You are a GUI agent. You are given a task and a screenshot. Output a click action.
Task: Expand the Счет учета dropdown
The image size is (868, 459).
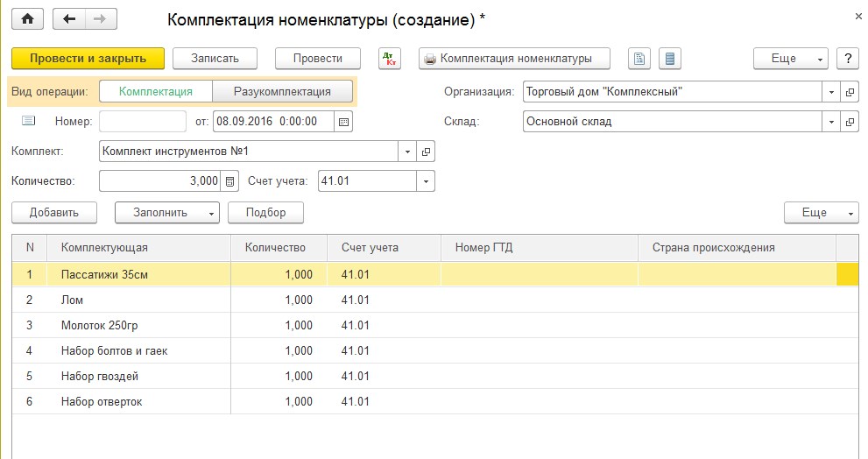click(426, 181)
